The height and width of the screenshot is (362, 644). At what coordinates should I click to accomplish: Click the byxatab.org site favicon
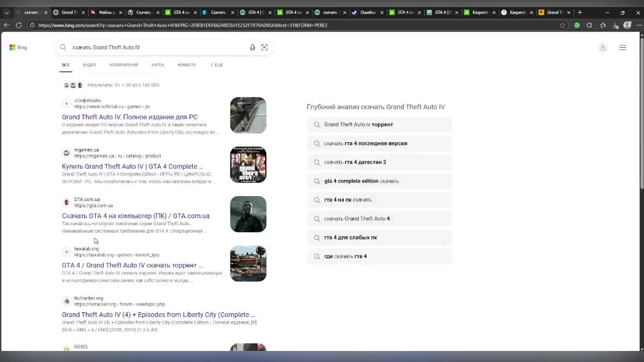click(66, 252)
